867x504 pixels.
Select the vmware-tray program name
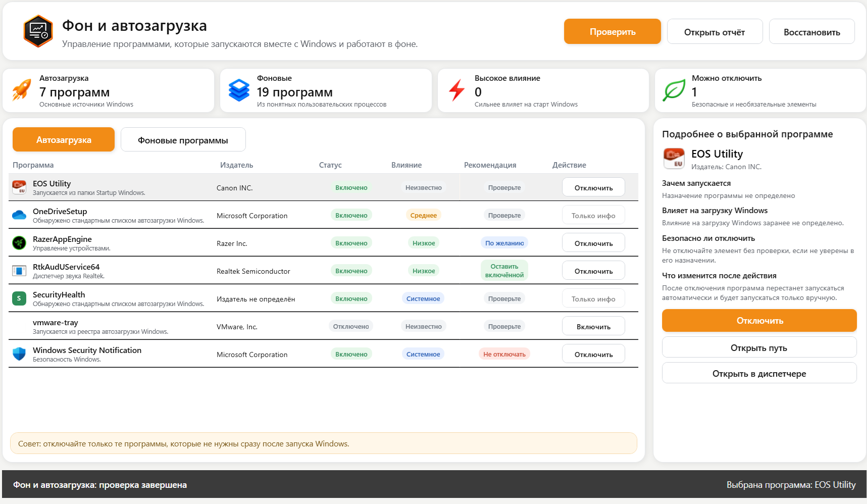click(x=56, y=323)
